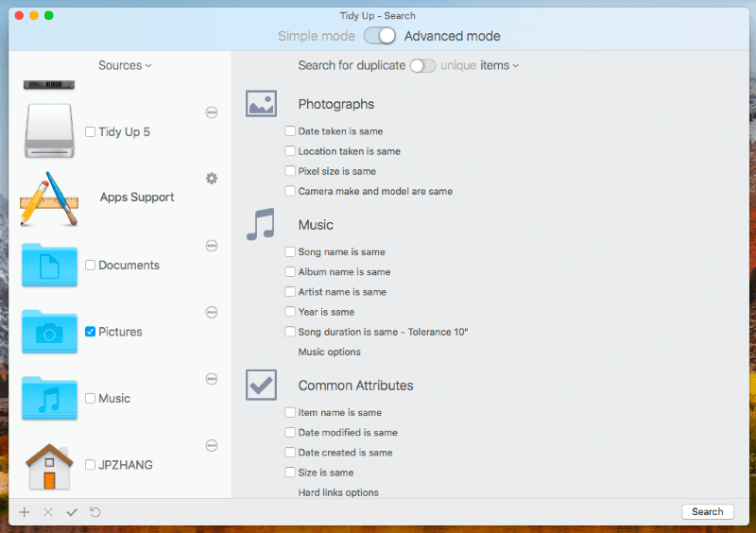This screenshot has width=756, height=533.
Task: Click the partly hidden device at list top
Action: click(x=49, y=85)
